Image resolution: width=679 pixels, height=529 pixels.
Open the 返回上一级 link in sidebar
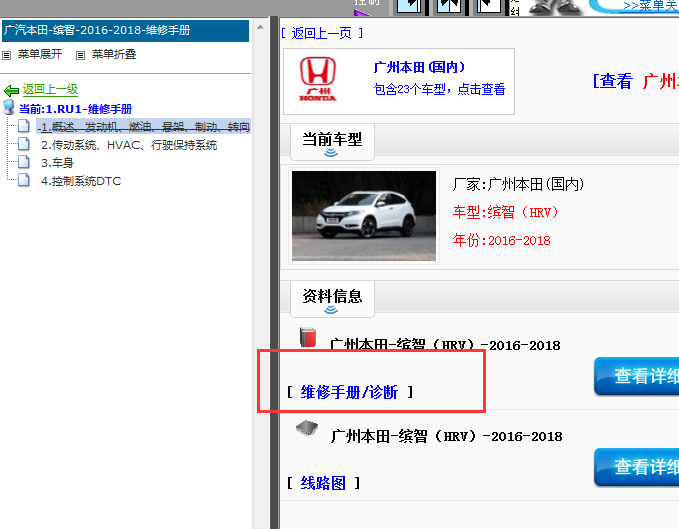coord(50,90)
